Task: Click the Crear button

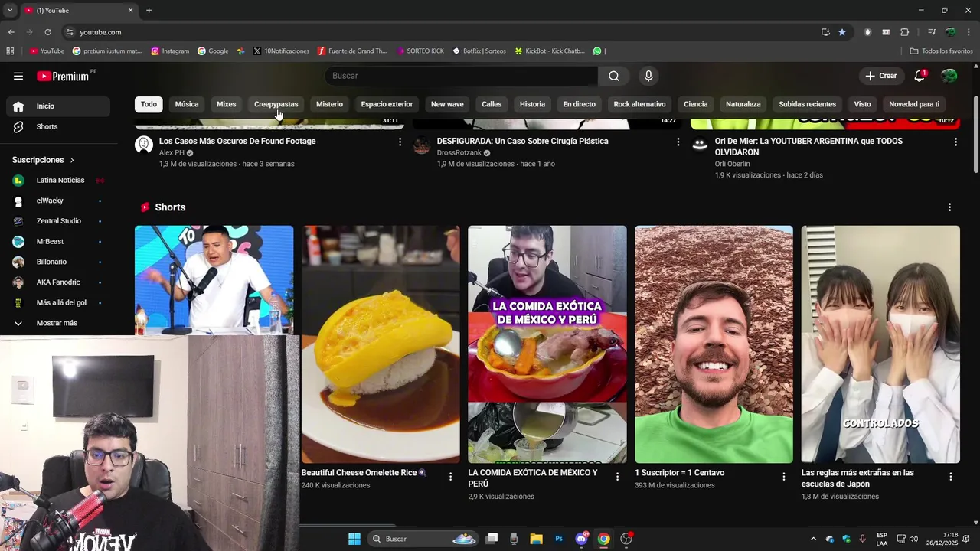Action: pos(880,76)
